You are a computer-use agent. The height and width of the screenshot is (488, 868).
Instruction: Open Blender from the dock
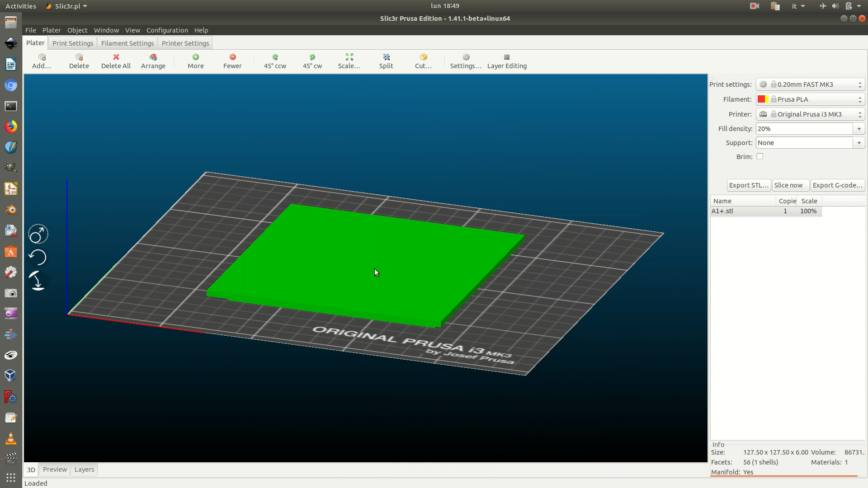point(11,210)
